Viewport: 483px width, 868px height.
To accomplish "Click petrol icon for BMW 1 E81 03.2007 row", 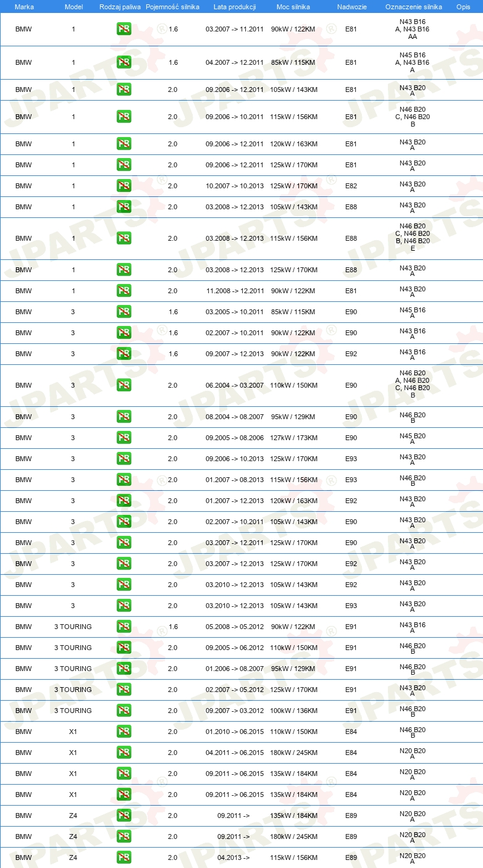I will coord(124,29).
